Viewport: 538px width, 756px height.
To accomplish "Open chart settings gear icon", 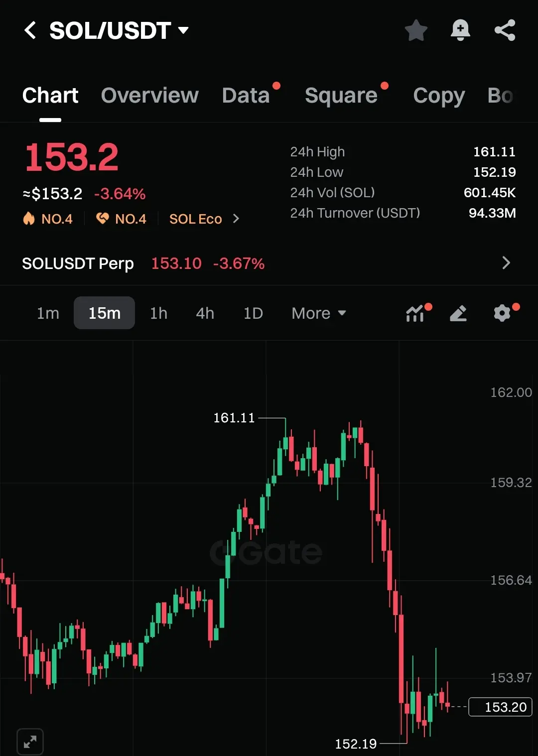I will pos(503,313).
